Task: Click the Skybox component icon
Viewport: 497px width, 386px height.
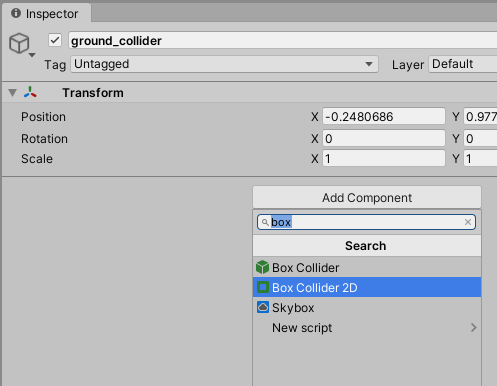Action: (263, 307)
